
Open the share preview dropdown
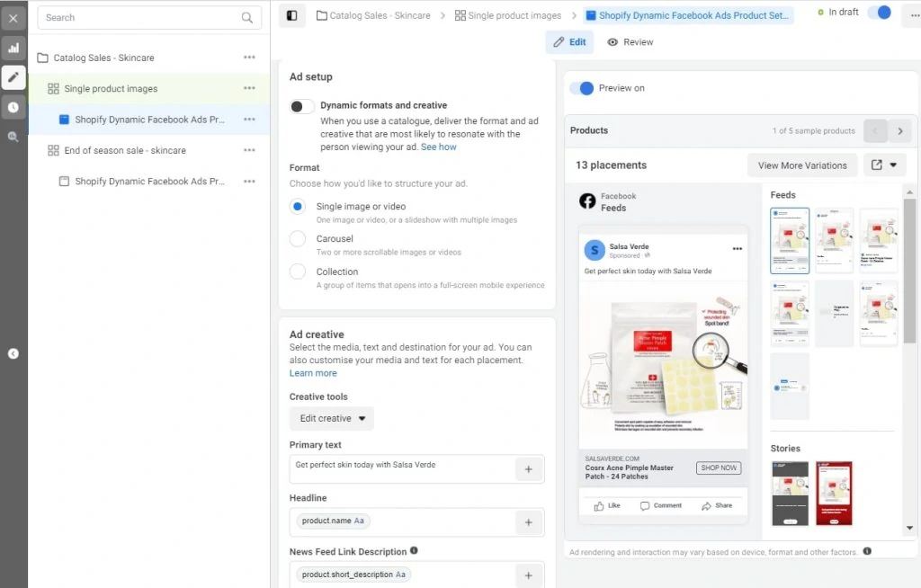884,165
